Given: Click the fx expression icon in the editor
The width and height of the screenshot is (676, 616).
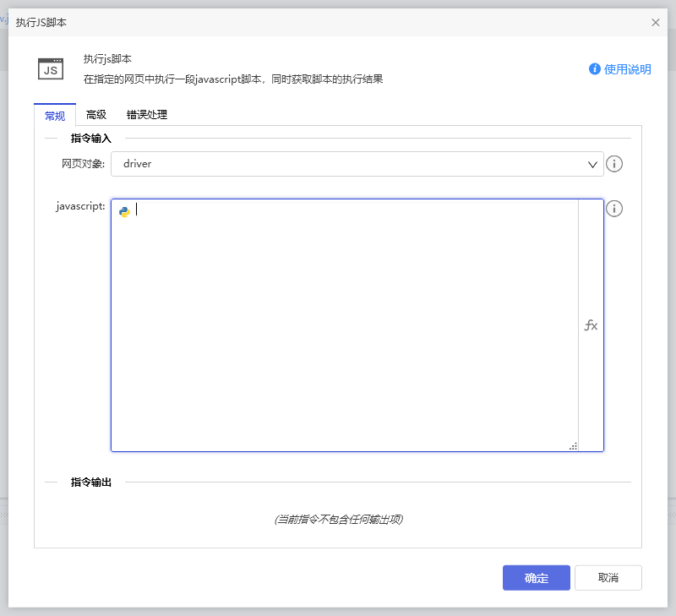Looking at the screenshot, I should tap(591, 325).
